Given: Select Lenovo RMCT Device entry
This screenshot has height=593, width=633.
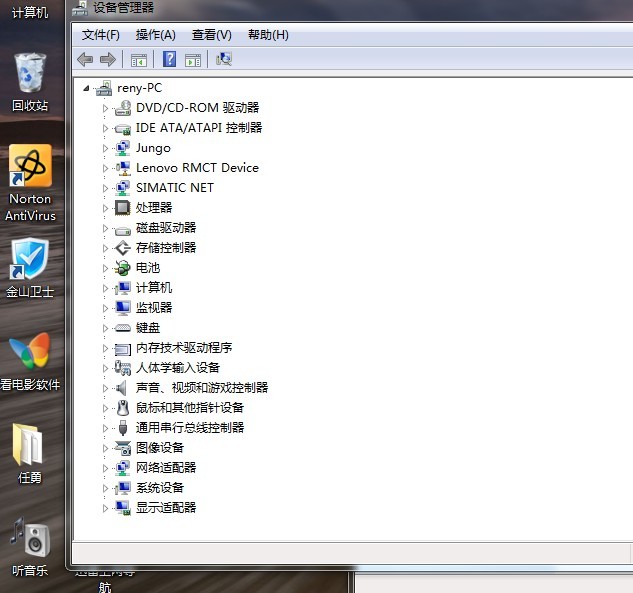Looking at the screenshot, I should [197, 168].
